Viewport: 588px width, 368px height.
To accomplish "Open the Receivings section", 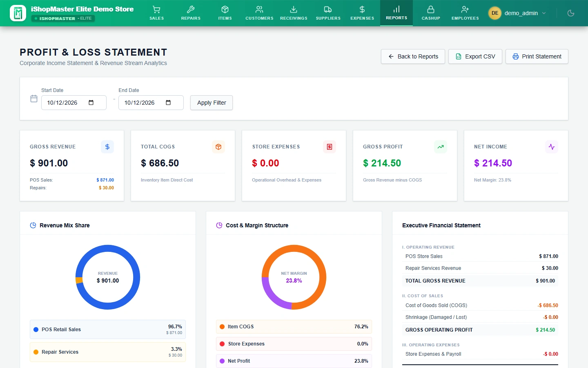I will click(x=294, y=13).
